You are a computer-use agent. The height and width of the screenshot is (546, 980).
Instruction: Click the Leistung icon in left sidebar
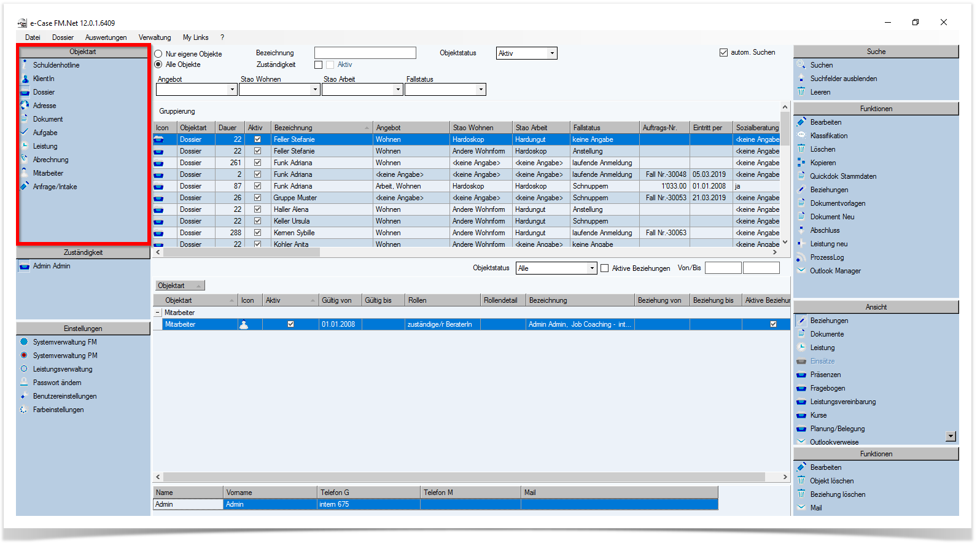[x=25, y=146]
